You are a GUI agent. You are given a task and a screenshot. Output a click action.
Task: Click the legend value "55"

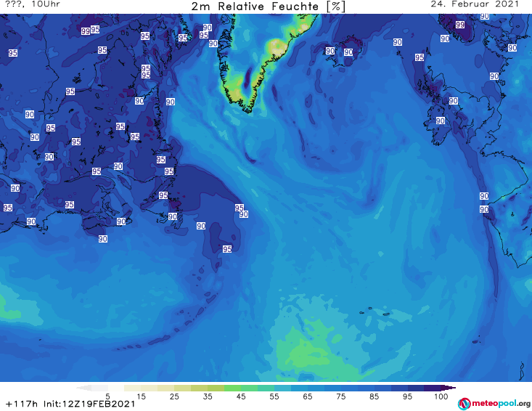coord(274,396)
